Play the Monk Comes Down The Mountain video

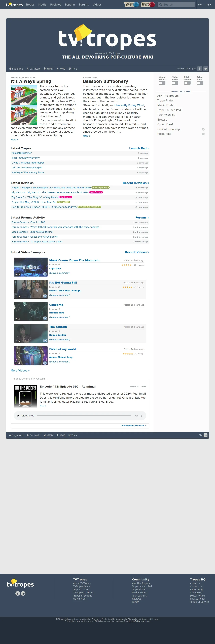tap(45, 274)
